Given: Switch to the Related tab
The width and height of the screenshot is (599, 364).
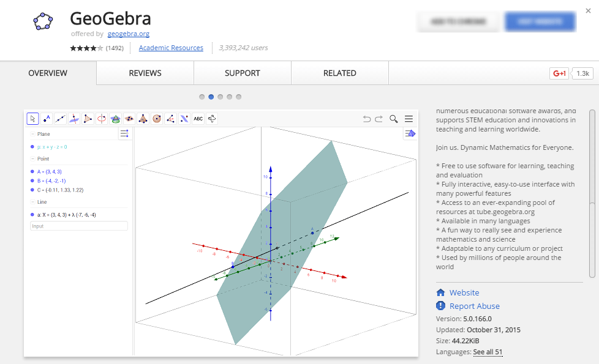Looking at the screenshot, I should (x=339, y=73).
